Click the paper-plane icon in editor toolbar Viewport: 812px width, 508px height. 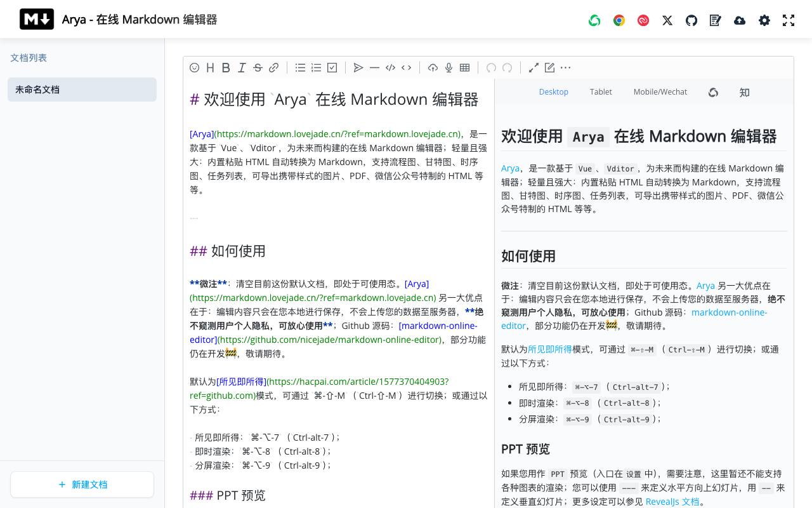(358, 67)
